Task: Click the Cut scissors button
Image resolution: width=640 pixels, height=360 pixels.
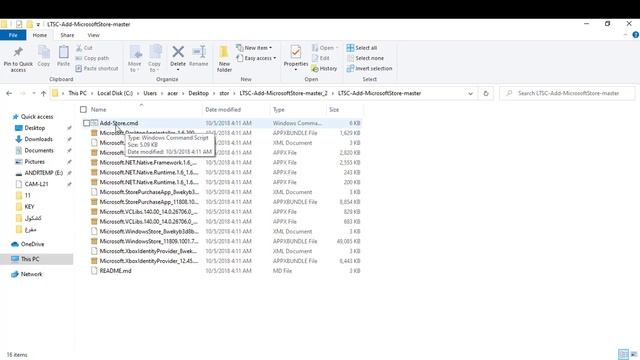Action: coord(84,48)
